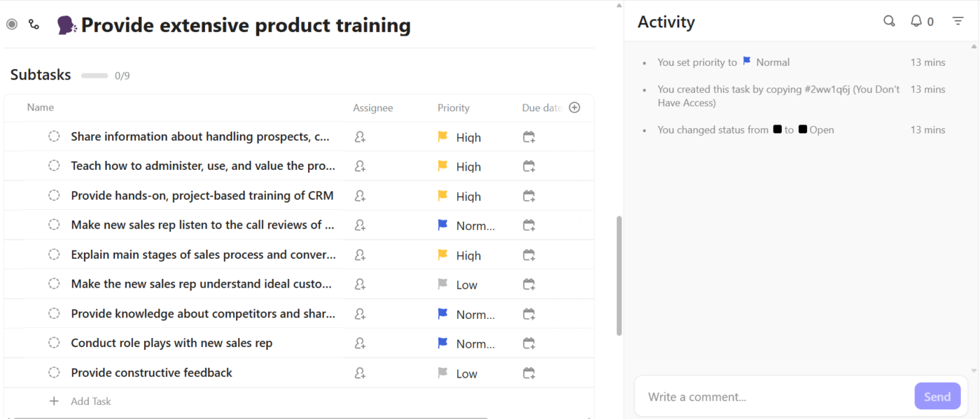980x419 pixels.
Task: Mark Provide hands-on CRM training status circle
Action: pos(54,195)
